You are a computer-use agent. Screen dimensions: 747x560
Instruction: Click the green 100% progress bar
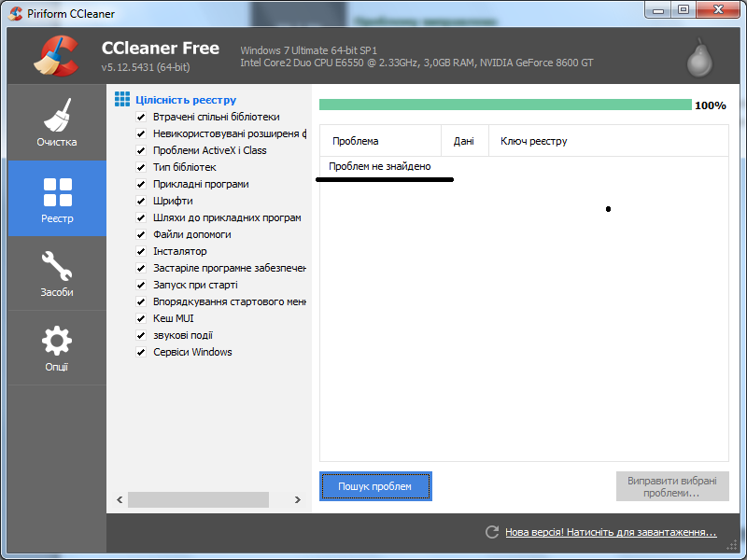point(505,105)
